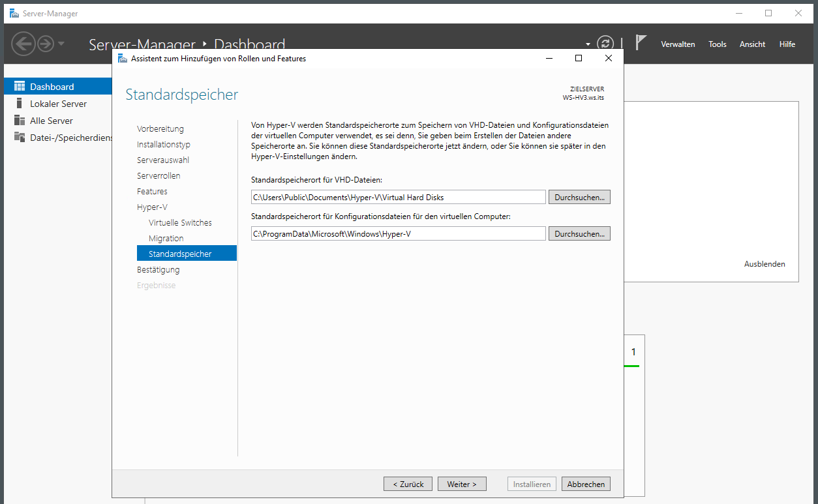Go to Migration wizard step
Image resolution: width=818 pixels, height=504 pixels.
166,239
